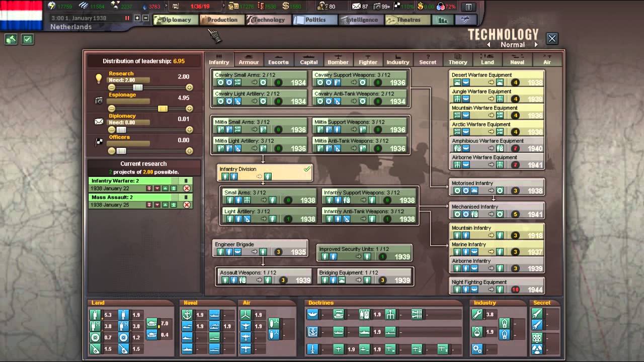Screen dimensions: 644x362
Task: Select Bridging Equipment technology
Action: [x=364, y=277]
